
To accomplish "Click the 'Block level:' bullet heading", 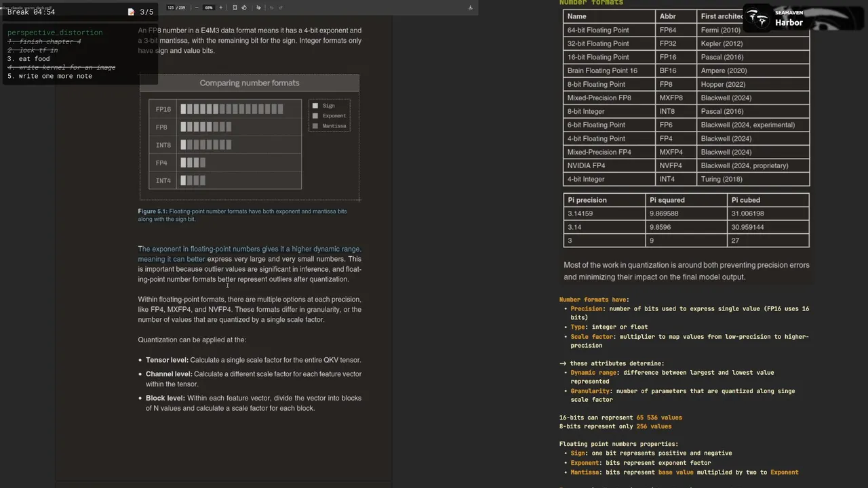I will (165, 398).
